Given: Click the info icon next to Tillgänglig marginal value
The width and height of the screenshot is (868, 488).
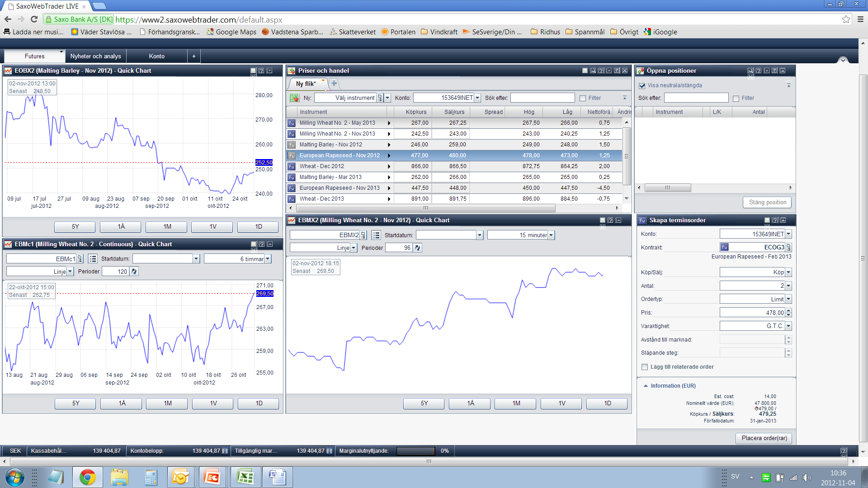Looking at the screenshot, I should click(329, 451).
